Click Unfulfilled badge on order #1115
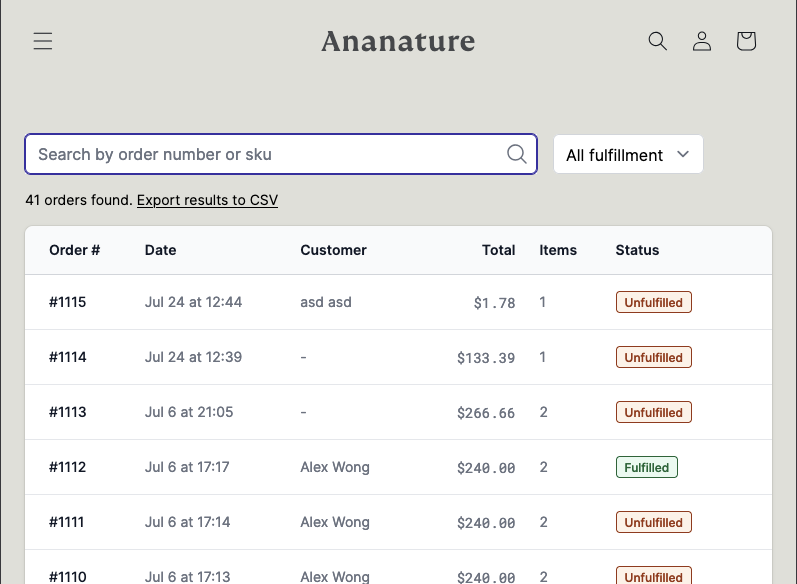Viewport: 797px width, 584px height. tap(653, 302)
